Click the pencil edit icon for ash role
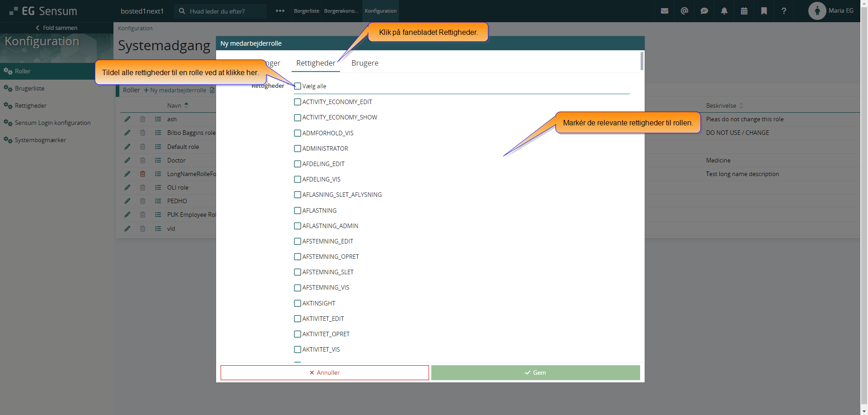Image resolution: width=868 pixels, height=415 pixels. click(127, 119)
